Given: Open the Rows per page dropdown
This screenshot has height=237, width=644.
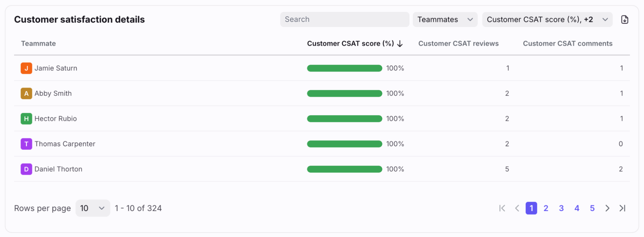Looking at the screenshot, I should (x=92, y=208).
